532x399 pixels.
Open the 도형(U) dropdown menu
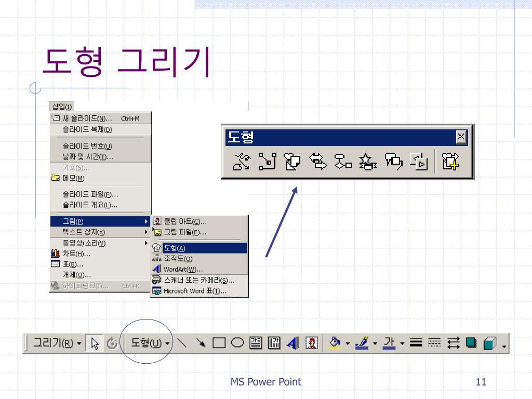150,343
